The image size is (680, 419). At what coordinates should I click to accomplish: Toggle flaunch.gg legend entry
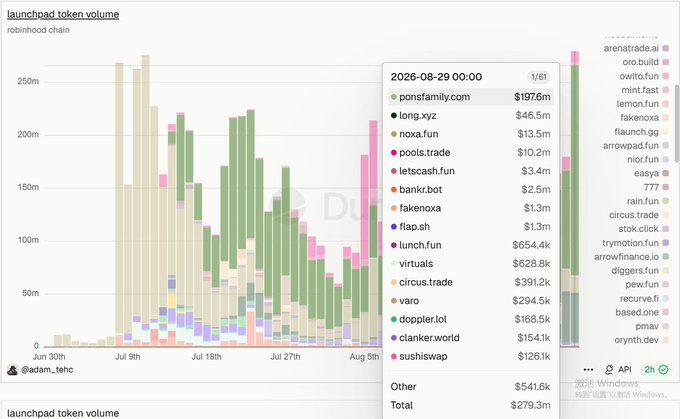[641, 131]
